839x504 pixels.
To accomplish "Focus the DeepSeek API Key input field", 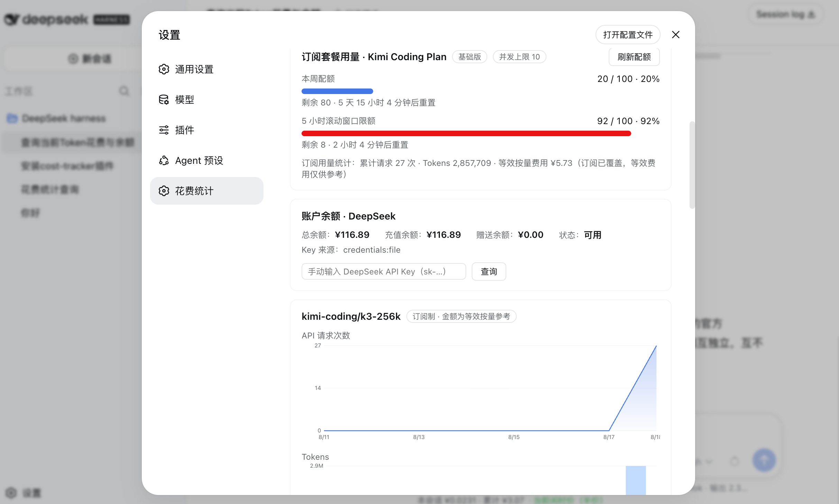I will [384, 271].
